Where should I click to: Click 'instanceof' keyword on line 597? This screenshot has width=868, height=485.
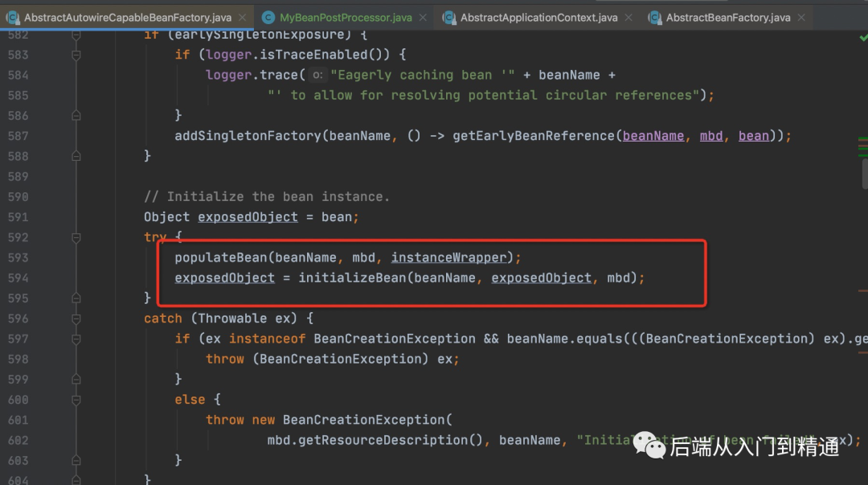pyautogui.click(x=268, y=339)
